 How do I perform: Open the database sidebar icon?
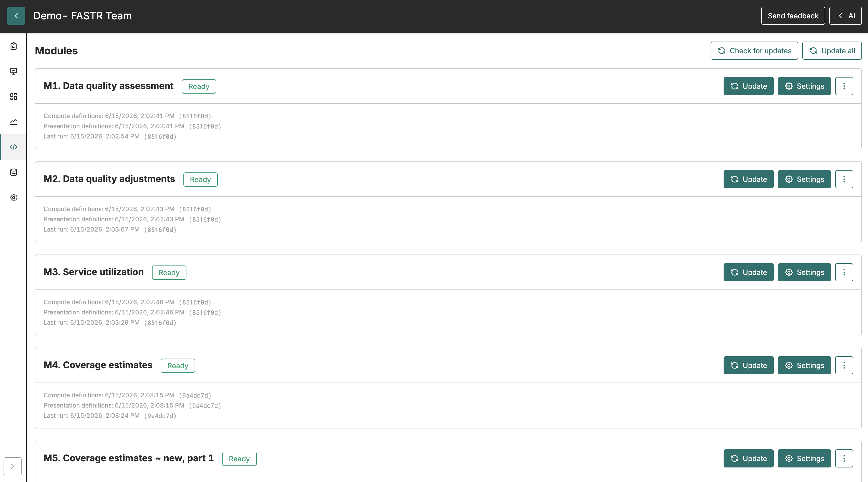click(13, 172)
